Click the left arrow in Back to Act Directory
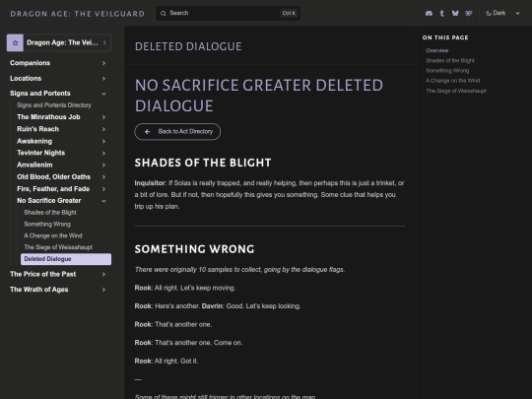 (147, 132)
